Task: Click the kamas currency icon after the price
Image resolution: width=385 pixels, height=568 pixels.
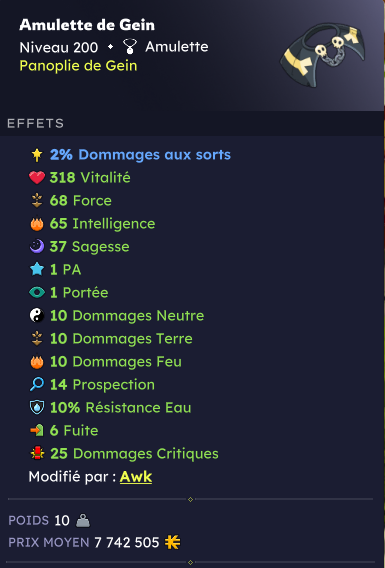Action: pyautogui.click(x=172, y=542)
